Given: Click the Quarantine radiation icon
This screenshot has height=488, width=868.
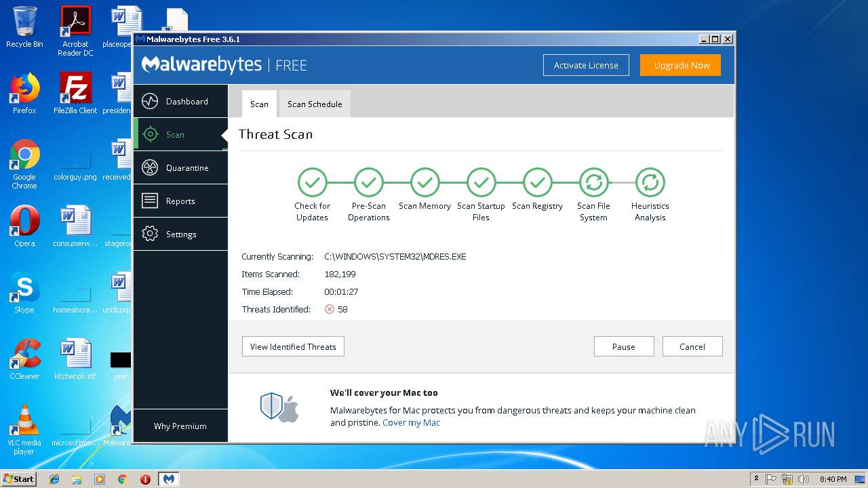Looking at the screenshot, I should tap(150, 167).
